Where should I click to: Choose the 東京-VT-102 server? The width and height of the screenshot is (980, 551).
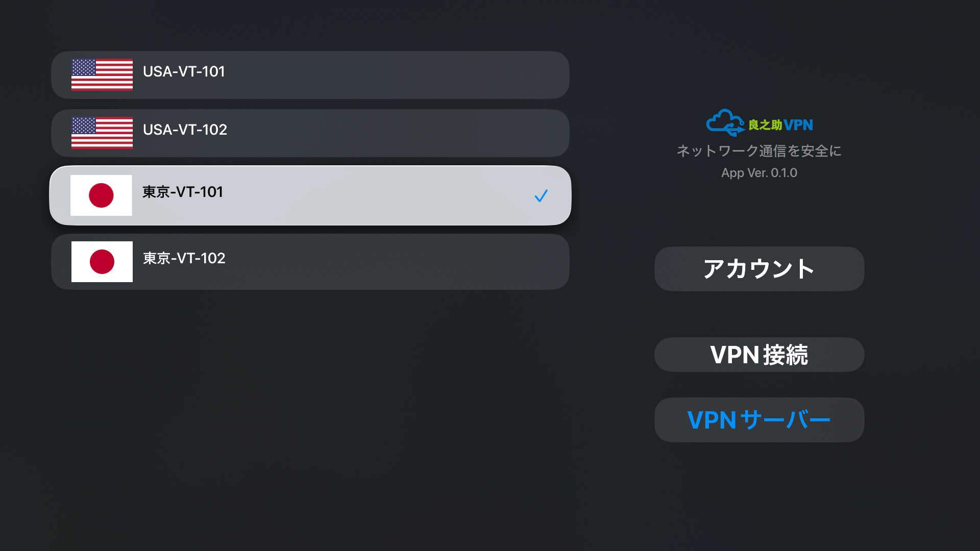tap(310, 262)
